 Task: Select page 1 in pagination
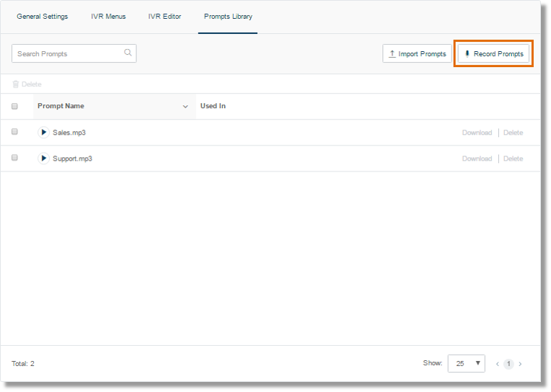point(508,364)
